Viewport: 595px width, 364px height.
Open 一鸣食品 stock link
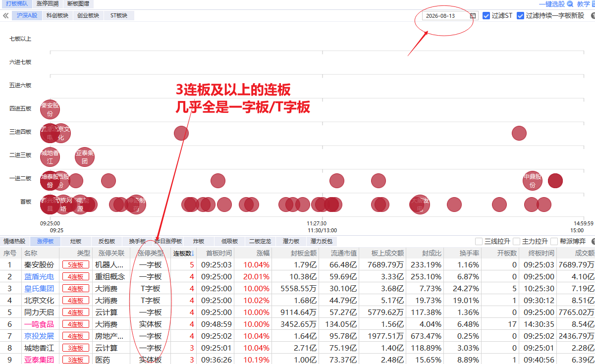pos(39,324)
